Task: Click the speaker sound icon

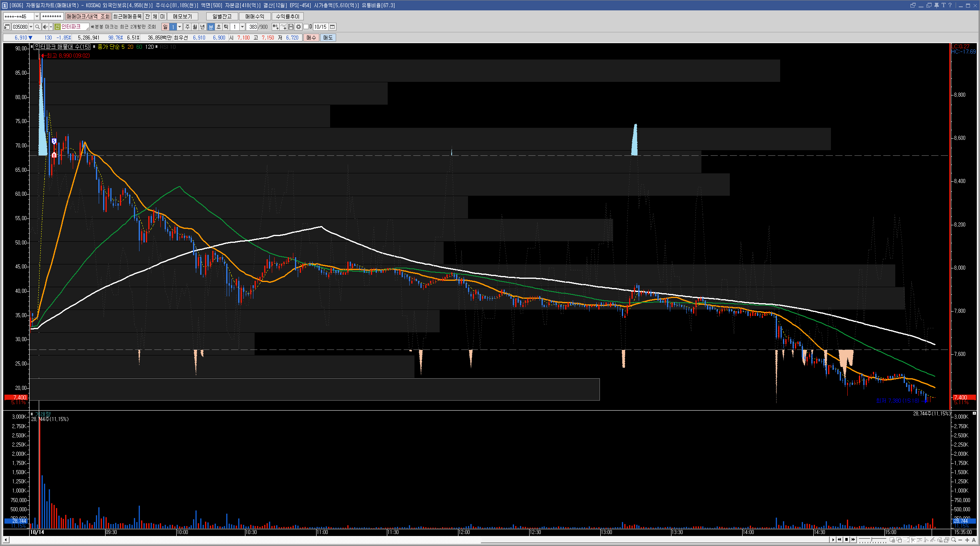Action: click(x=45, y=27)
